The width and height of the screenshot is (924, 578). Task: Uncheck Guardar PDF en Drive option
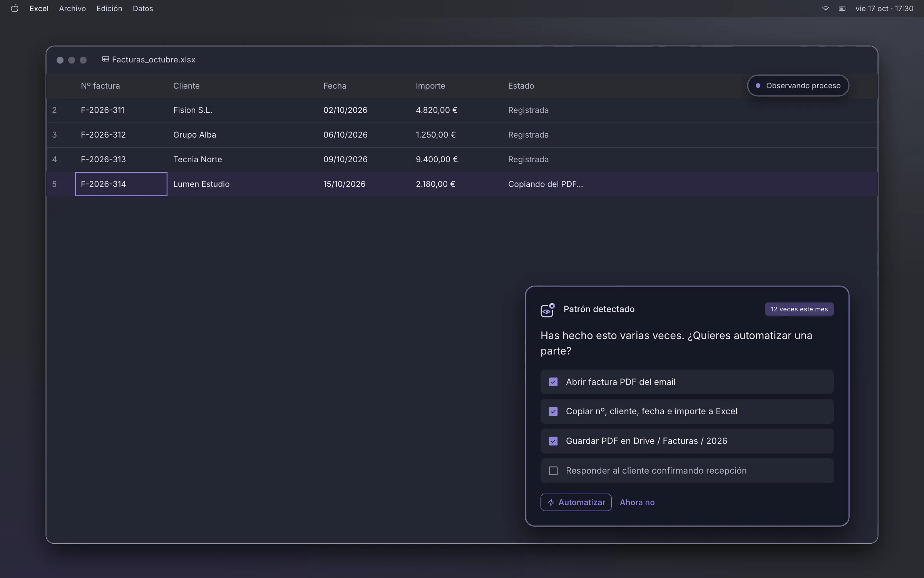(553, 441)
